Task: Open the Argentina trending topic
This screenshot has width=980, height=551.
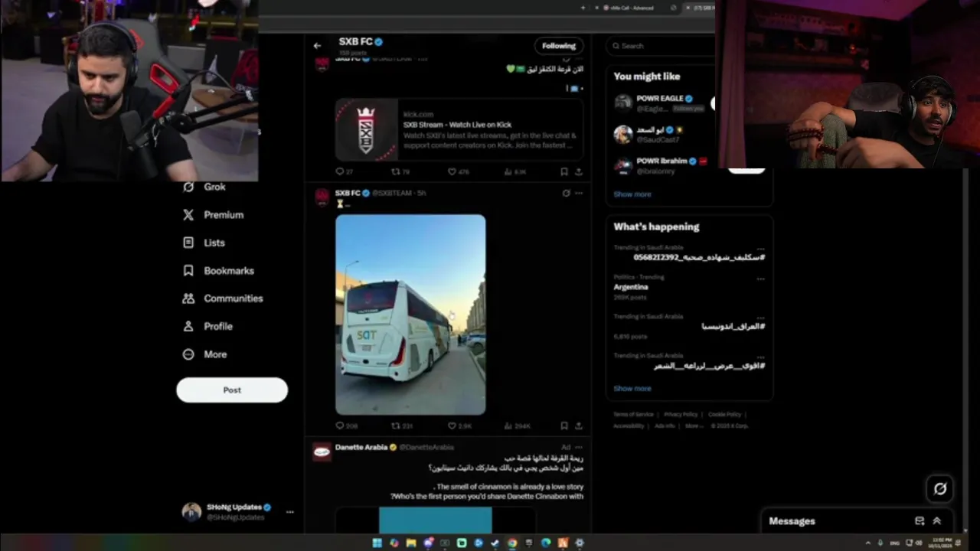Action: click(x=631, y=287)
